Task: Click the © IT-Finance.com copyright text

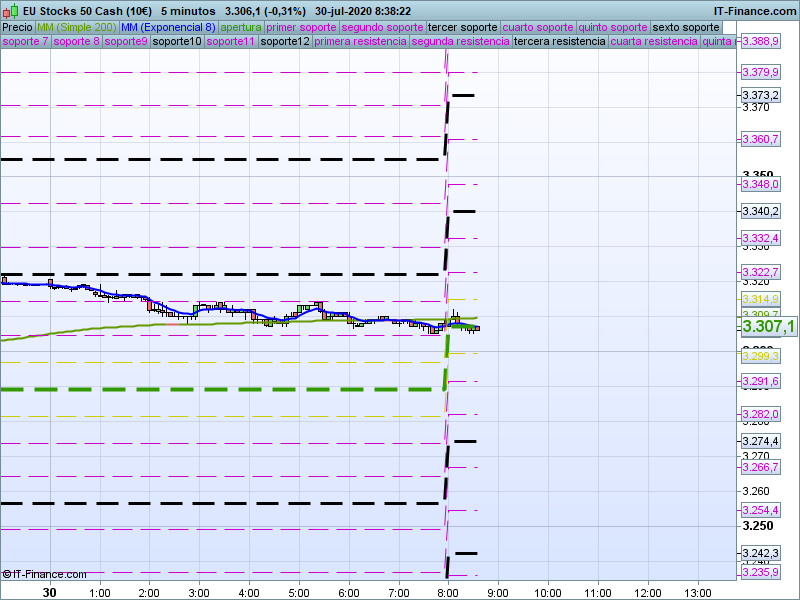Action: (44, 574)
